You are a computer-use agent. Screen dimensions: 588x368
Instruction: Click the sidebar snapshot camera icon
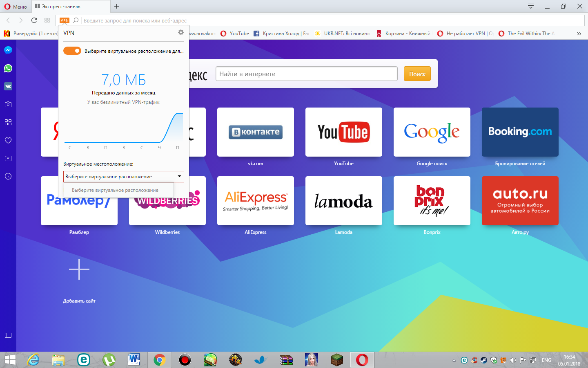point(8,104)
